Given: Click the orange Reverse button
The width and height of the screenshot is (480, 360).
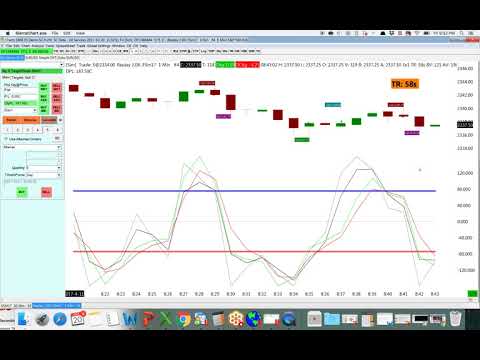Looking at the screenshot, I should (30, 120).
